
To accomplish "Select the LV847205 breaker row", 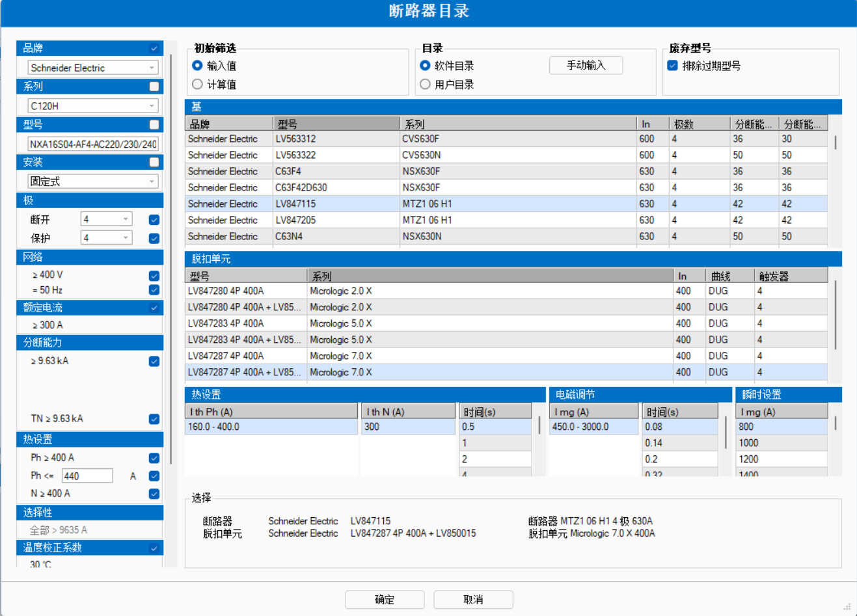I will tap(506, 220).
